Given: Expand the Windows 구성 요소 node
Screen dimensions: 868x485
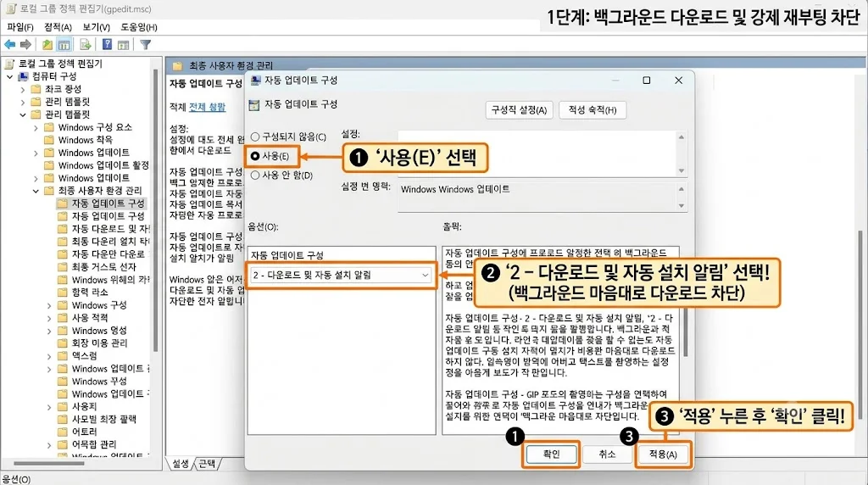Looking at the screenshot, I should 36,128.
